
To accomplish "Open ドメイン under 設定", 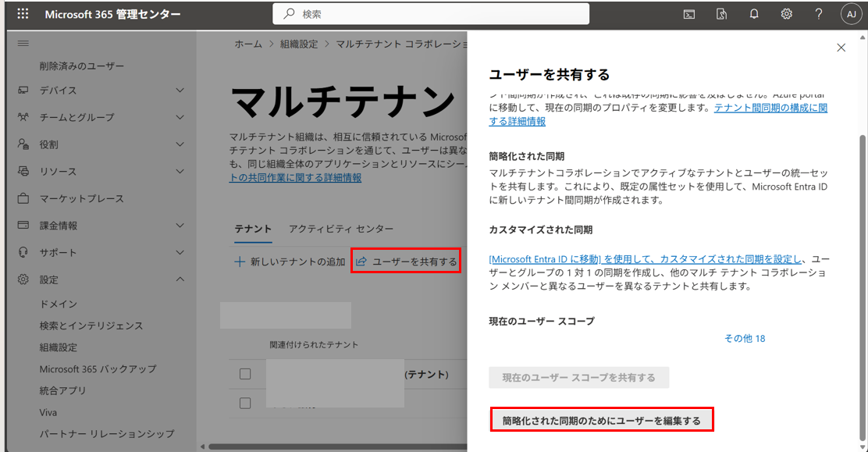I will pyautogui.click(x=59, y=304).
